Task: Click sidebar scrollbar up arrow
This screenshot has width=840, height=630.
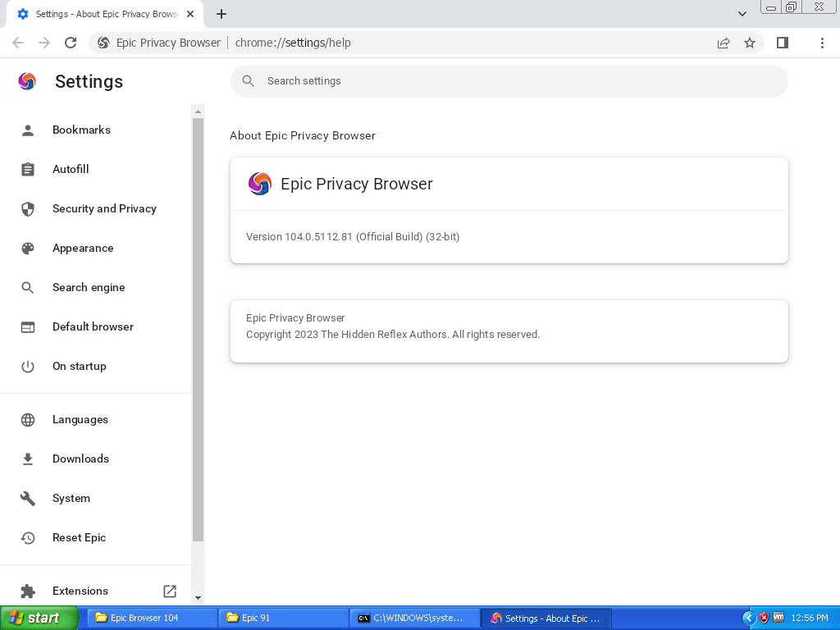Action: [x=198, y=112]
